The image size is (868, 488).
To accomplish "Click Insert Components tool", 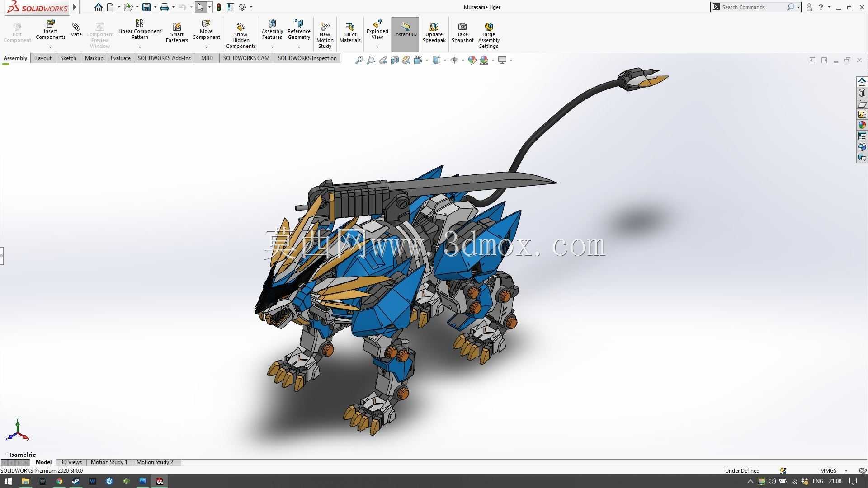I will coord(51,30).
